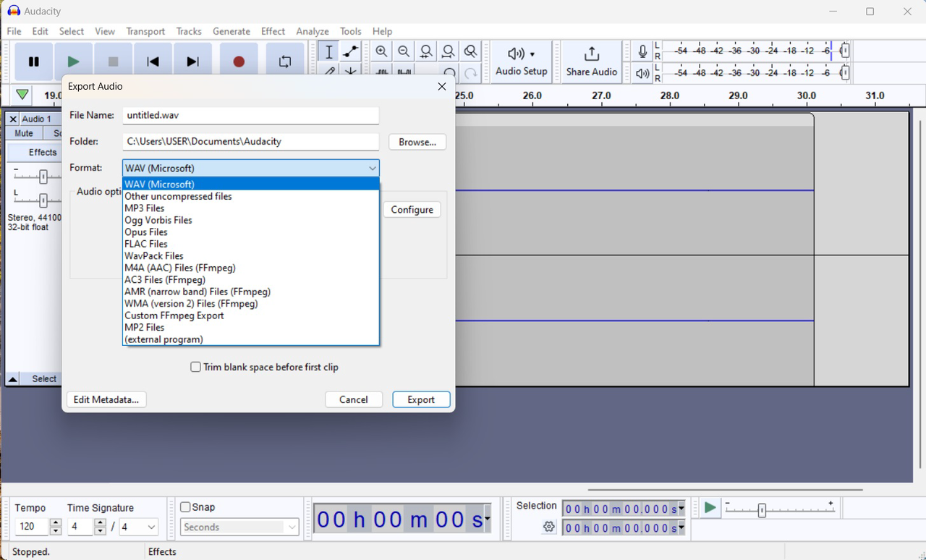Mute the Audio 1 track
The height and width of the screenshot is (560, 926).
(x=22, y=132)
